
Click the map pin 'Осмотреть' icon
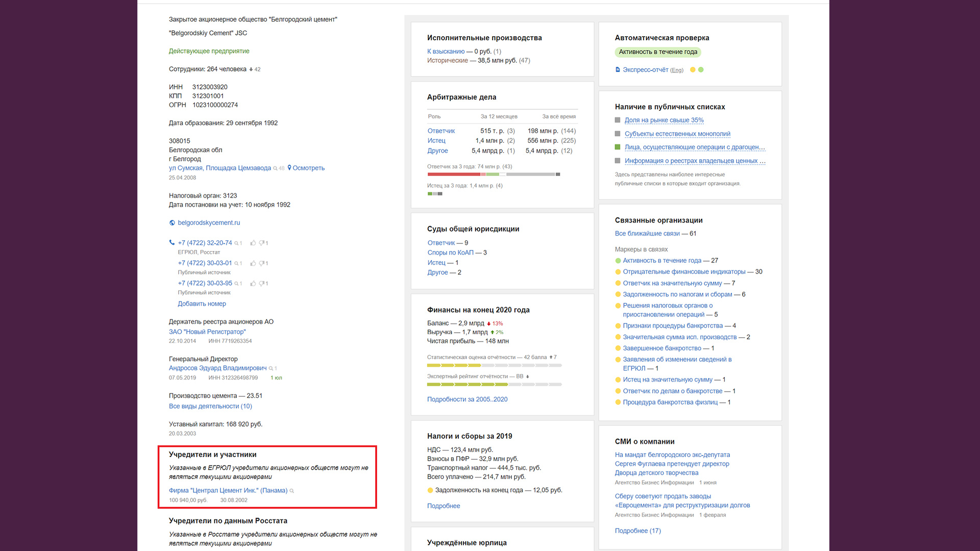pyautogui.click(x=289, y=168)
